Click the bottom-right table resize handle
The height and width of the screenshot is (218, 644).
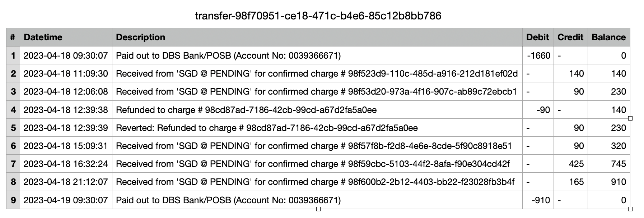coord(630,209)
